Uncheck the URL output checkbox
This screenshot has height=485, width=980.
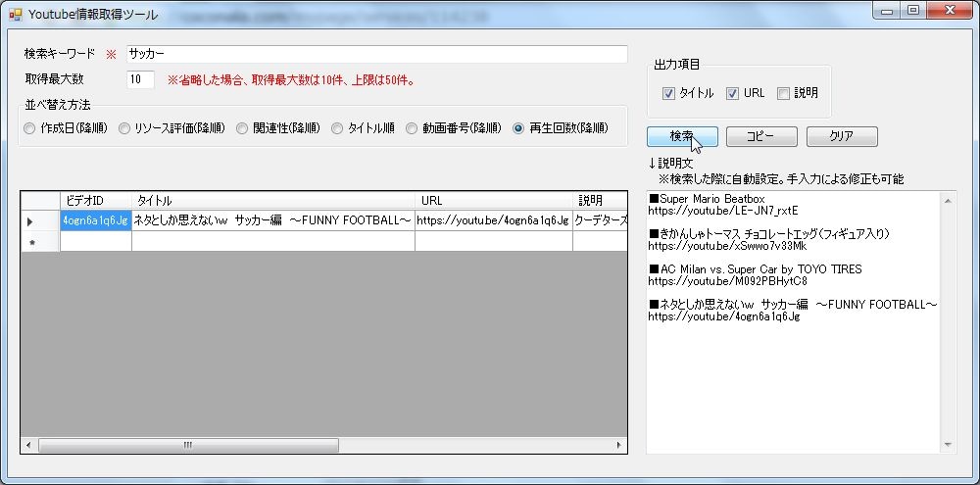point(746,94)
